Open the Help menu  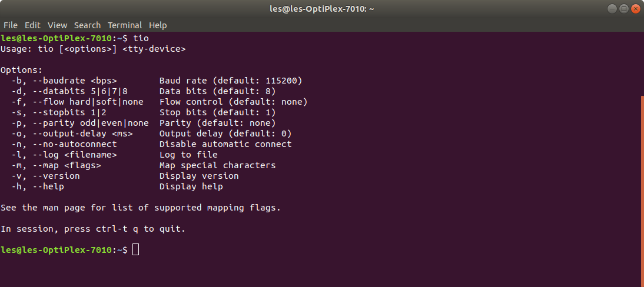pos(158,25)
